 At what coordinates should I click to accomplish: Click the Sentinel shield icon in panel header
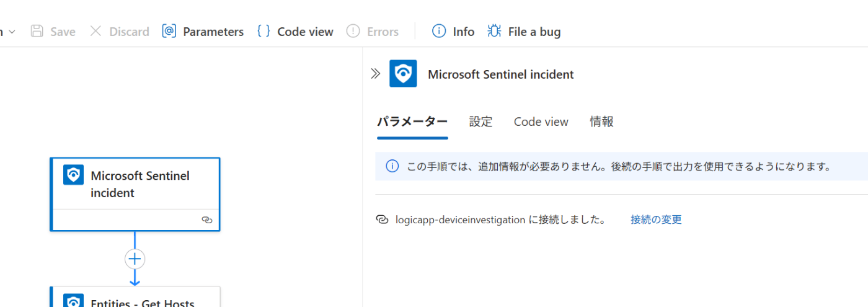403,74
